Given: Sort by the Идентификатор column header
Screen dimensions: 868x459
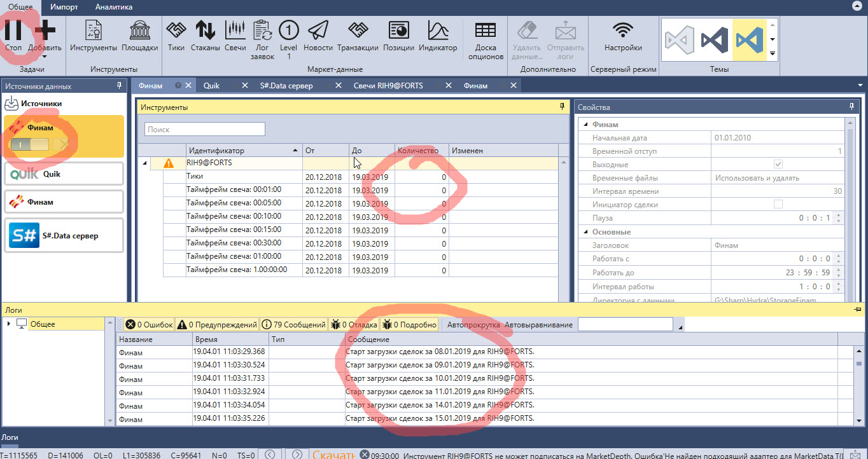Looking at the screenshot, I should [244, 151].
